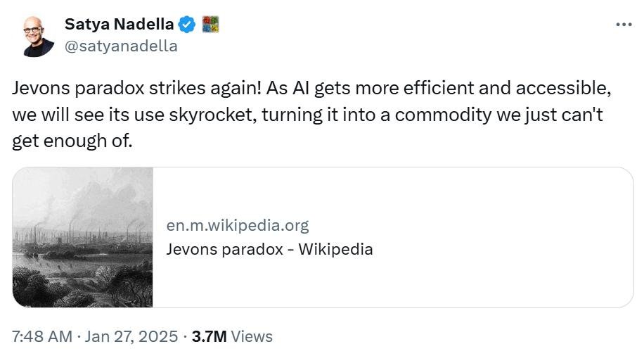Image resolution: width=644 pixels, height=356 pixels.
Task: Click the word "skyrocket" in the tweet
Action: pos(213,115)
